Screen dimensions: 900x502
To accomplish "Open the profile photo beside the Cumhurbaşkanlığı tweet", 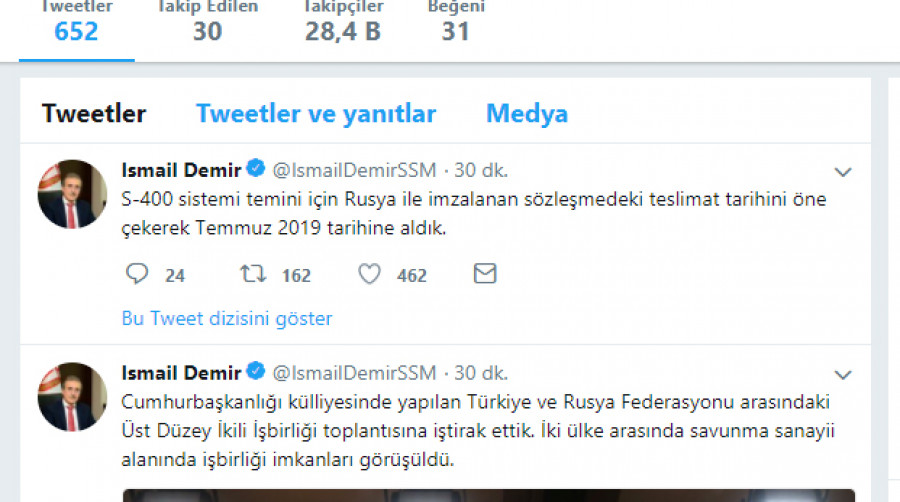I will [72, 397].
